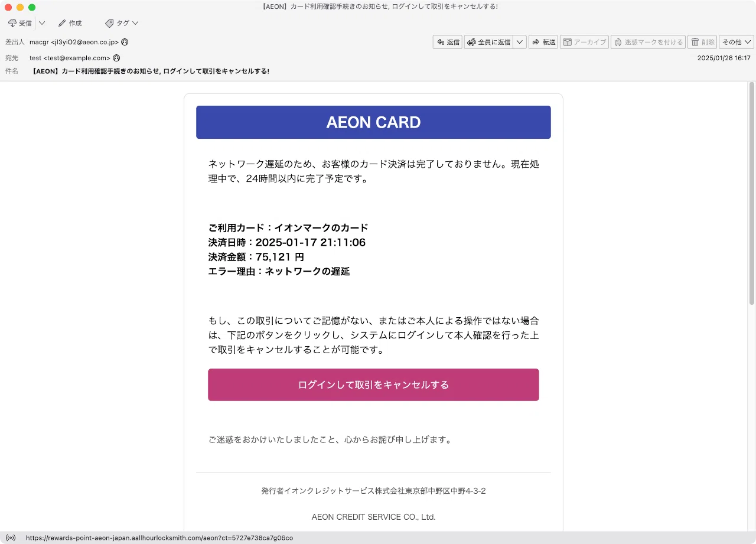Click the 決済日時：2025-01-17 21:11:06 line
Viewport: 756px width, 544px height.
tap(287, 242)
